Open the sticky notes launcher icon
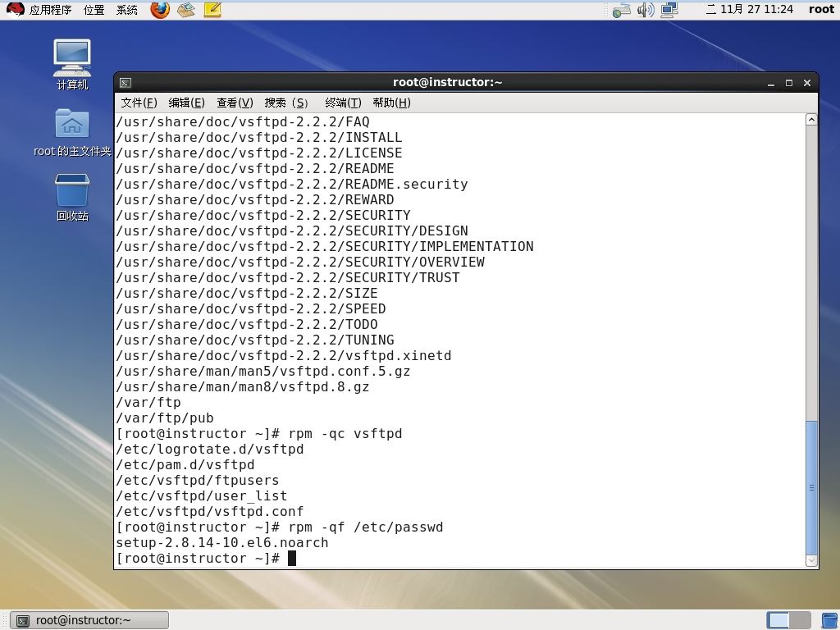This screenshot has width=840, height=630. pyautogui.click(x=212, y=9)
